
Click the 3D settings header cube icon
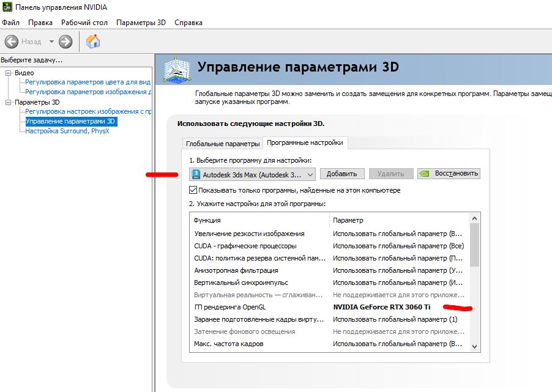177,70
